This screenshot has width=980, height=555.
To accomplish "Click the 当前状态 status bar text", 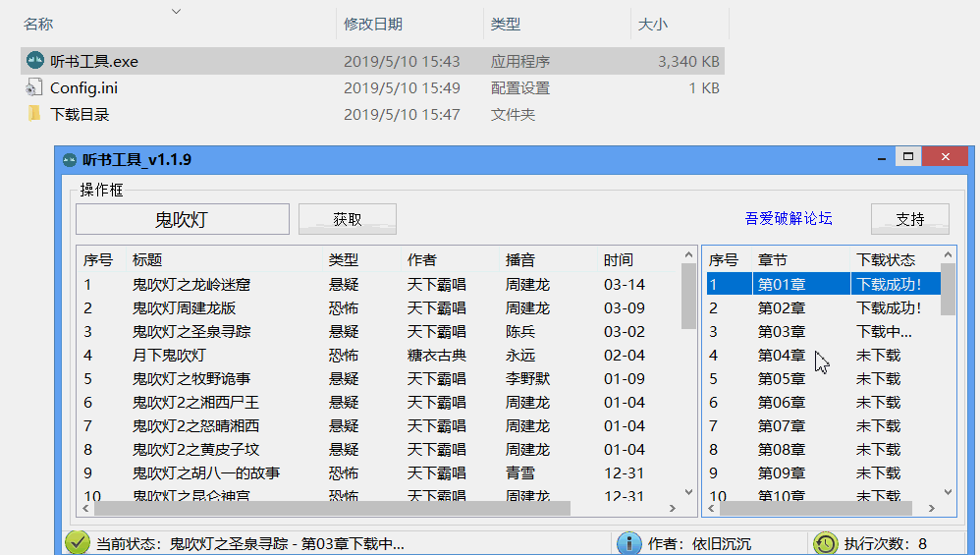I will coord(250,544).
